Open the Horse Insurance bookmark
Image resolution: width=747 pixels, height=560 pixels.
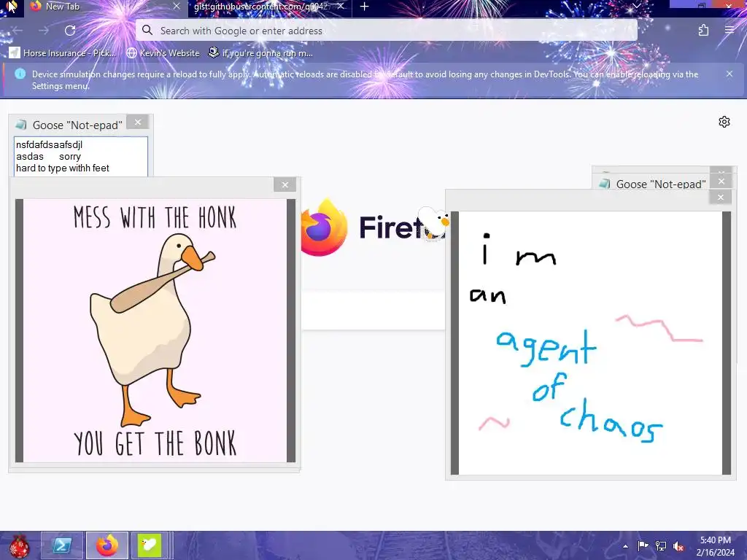click(63, 52)
